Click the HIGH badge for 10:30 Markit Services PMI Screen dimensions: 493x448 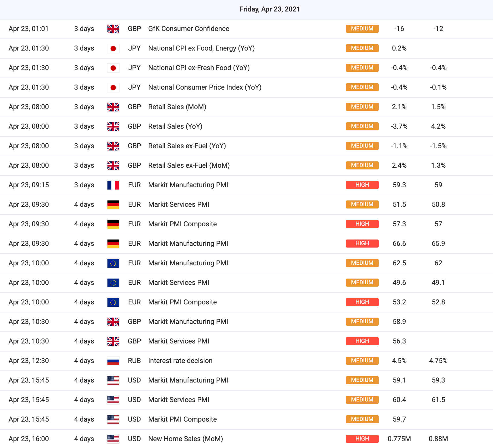click(x=362, y=341)
